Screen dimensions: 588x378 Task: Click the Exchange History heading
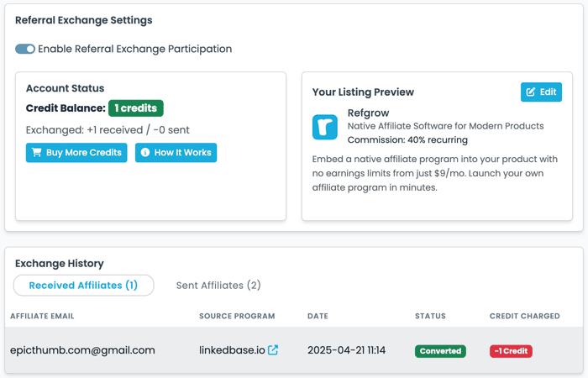[x=60, y=264]
